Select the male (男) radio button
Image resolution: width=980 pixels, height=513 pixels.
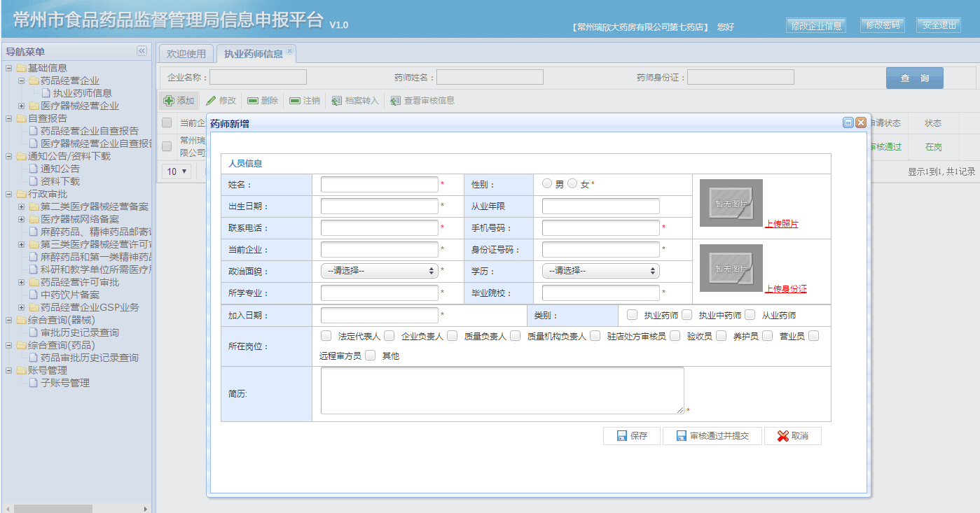point(547,183)
